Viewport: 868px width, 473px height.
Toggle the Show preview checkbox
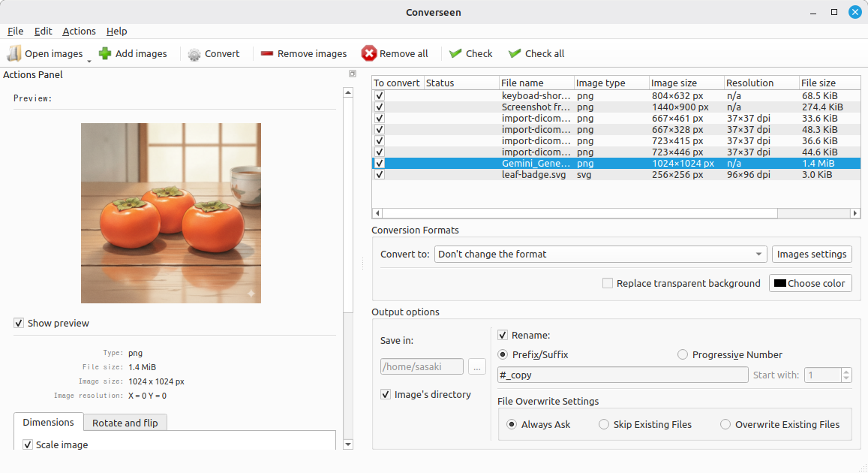pos(19,323)
